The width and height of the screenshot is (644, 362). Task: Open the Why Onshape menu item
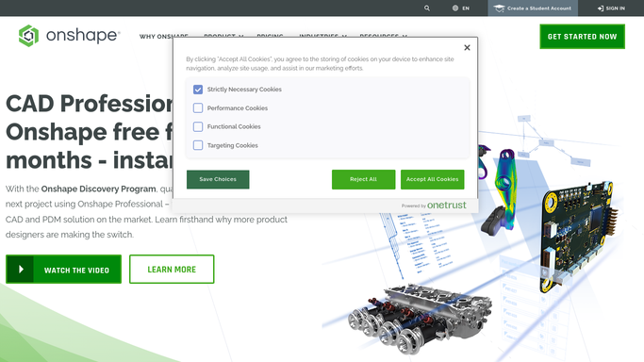[x=163, y=36]
